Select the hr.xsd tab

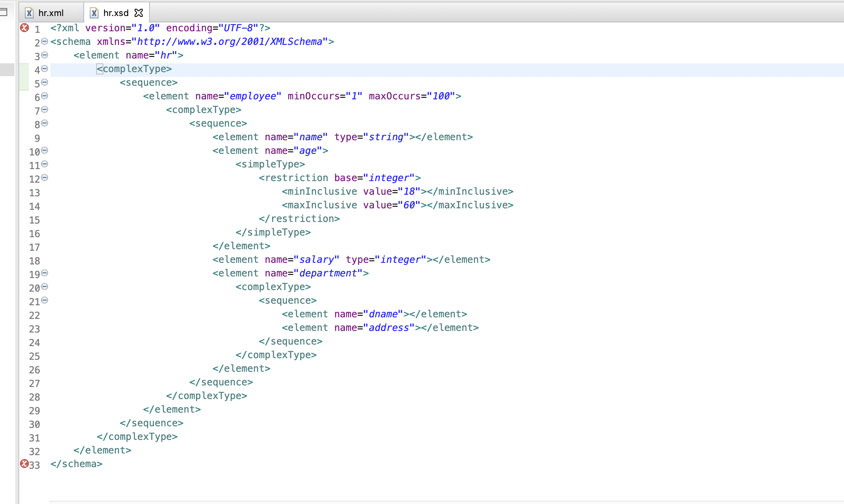[x=115, y=13]
